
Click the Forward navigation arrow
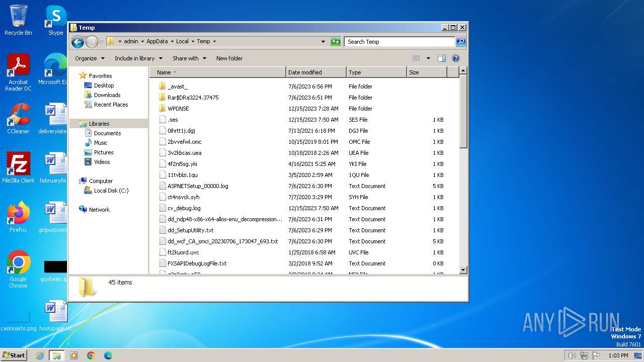(92, 42)
